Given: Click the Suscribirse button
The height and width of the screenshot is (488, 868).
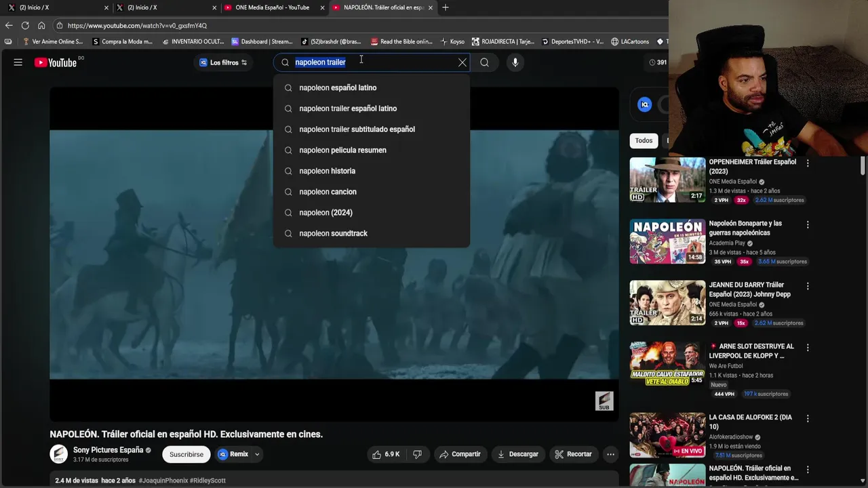Looking at the screenshot, I should coord(186,454).
